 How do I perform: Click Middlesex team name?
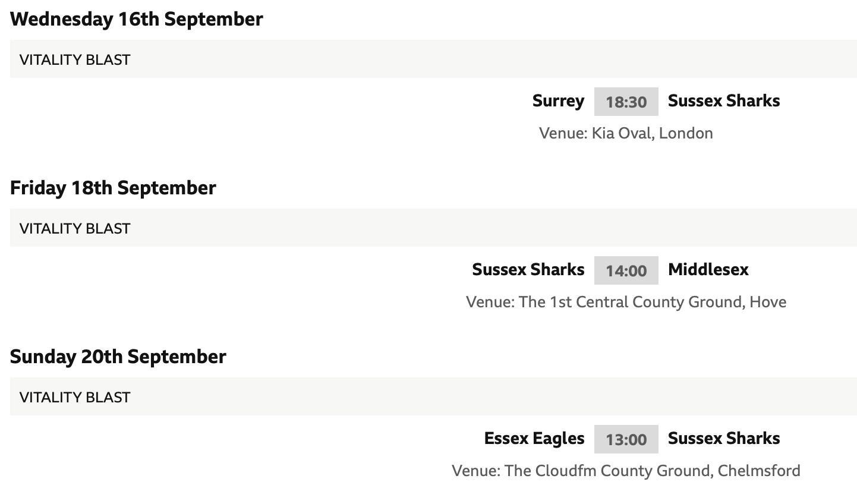[x=708, y=269]
